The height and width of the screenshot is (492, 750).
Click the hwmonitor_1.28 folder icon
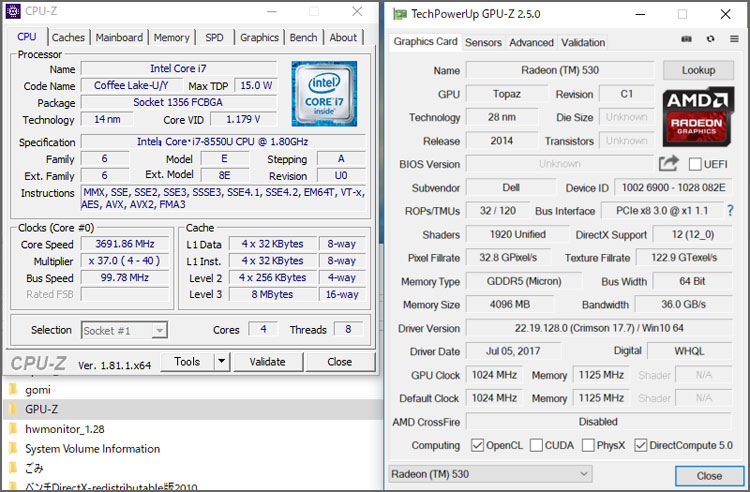pyautogui.click(x=13, y=428)
